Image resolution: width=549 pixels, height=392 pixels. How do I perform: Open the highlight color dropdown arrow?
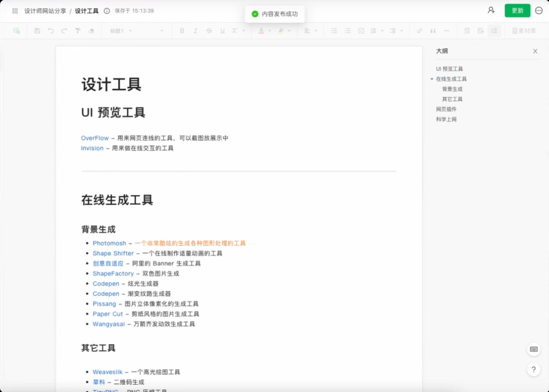tap(289, 31)
